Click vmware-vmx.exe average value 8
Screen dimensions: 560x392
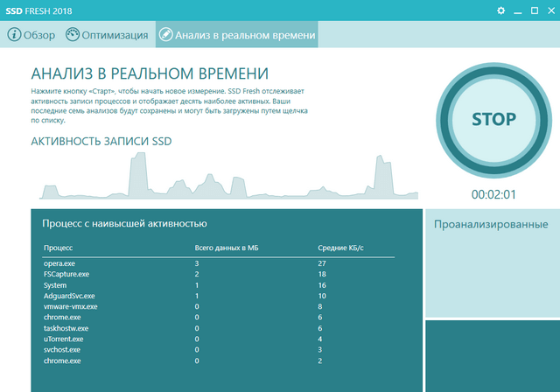point(320,306)
